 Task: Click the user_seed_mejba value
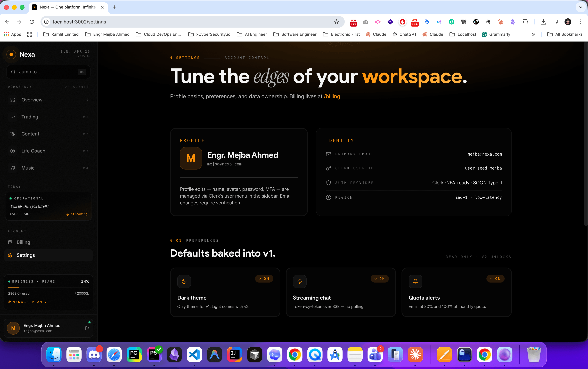(483, 168)
